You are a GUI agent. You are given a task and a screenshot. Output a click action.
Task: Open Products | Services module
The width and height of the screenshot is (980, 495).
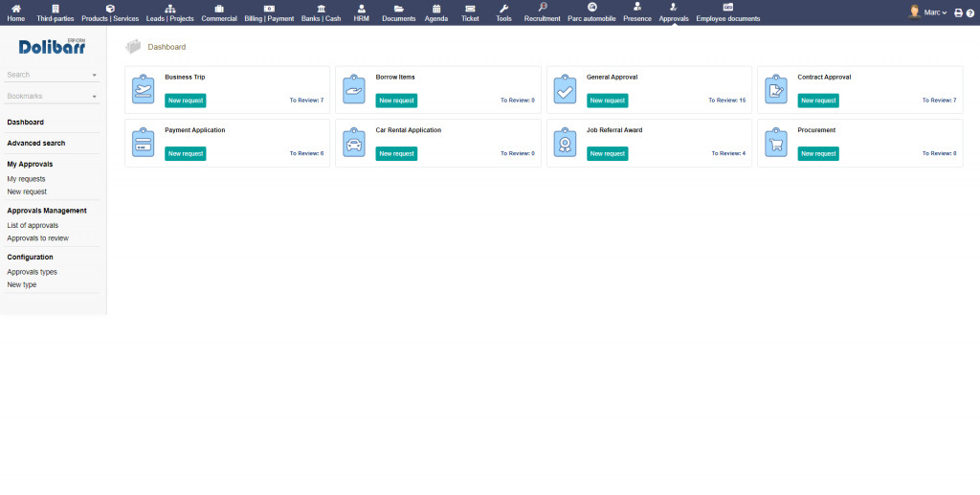tap(110, 12)
